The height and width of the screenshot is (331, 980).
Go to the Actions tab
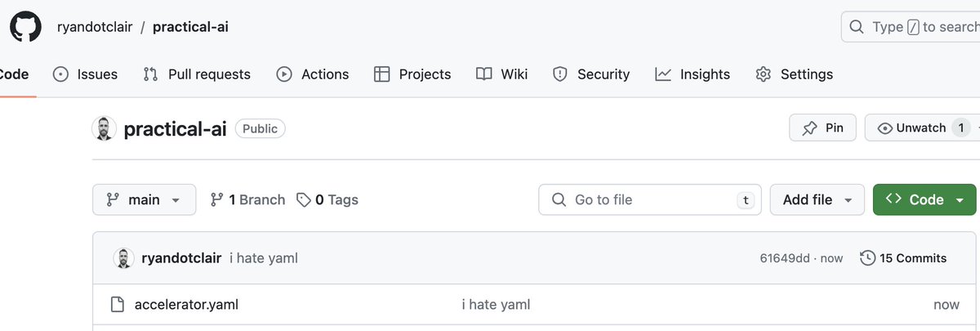point(313,74)
